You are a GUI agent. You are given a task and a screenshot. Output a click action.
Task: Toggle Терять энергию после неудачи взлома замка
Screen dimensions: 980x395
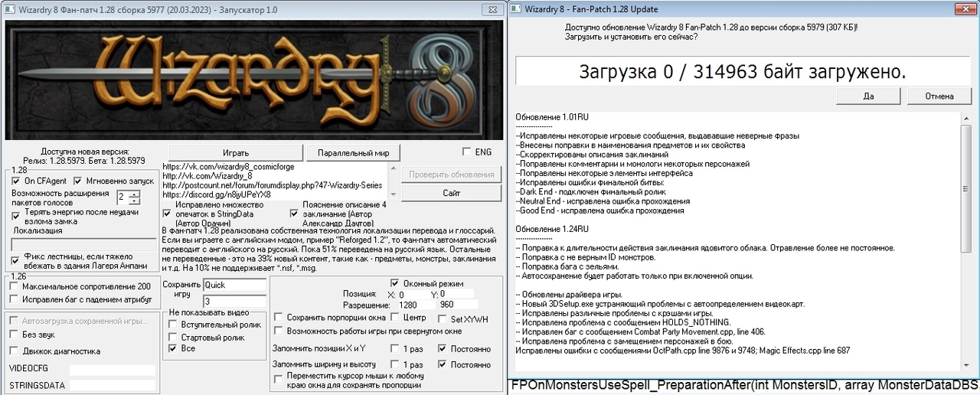tap(17, 217)
